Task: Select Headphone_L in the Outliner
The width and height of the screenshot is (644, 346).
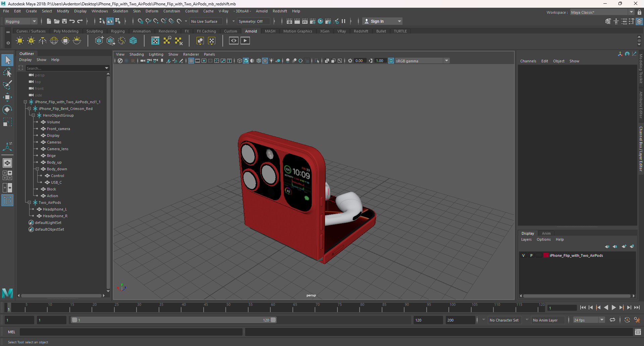Action: 55,209
